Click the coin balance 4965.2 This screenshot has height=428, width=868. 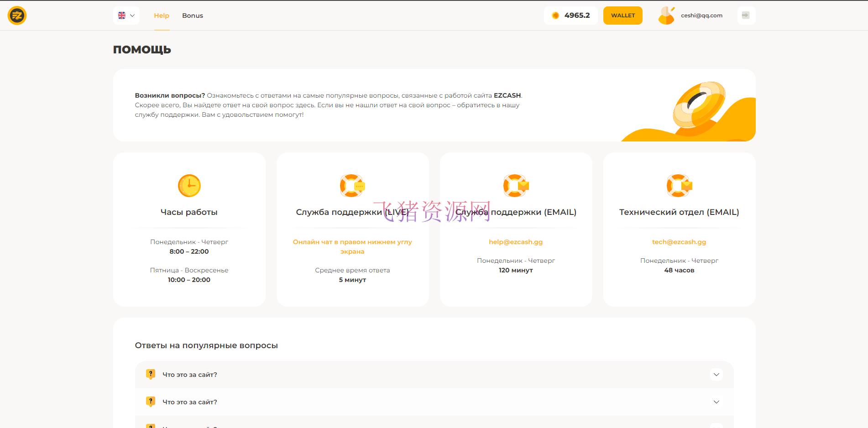pyautogui.click(x=571, y=16)
